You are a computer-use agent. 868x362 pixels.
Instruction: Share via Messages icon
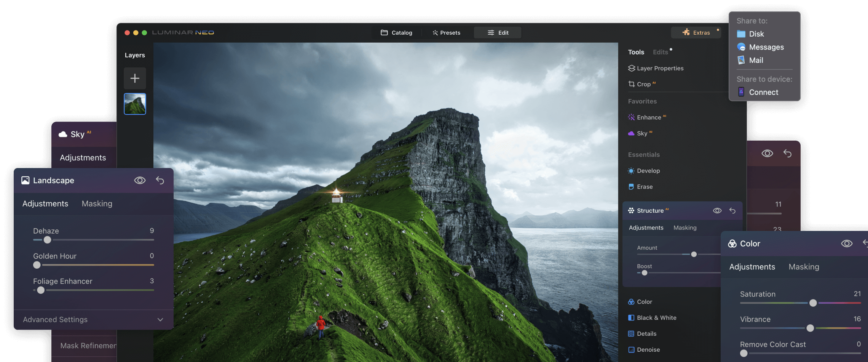[x=741, y=47]
